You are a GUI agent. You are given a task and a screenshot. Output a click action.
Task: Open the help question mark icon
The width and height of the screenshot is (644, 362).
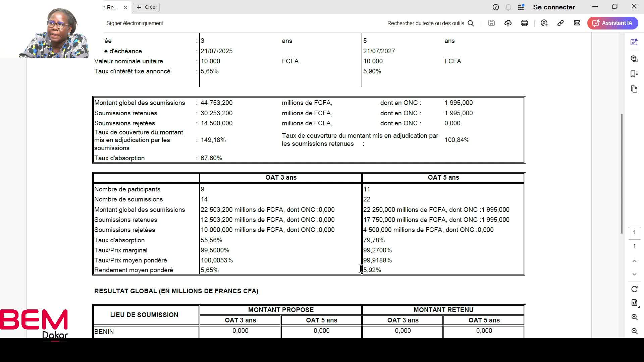click(495, 7)
